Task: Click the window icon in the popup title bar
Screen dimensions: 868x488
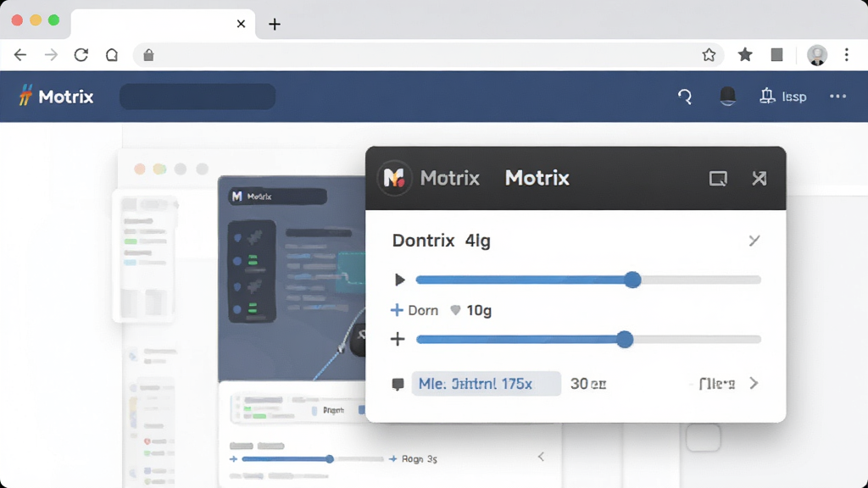Action: point(718,179)
